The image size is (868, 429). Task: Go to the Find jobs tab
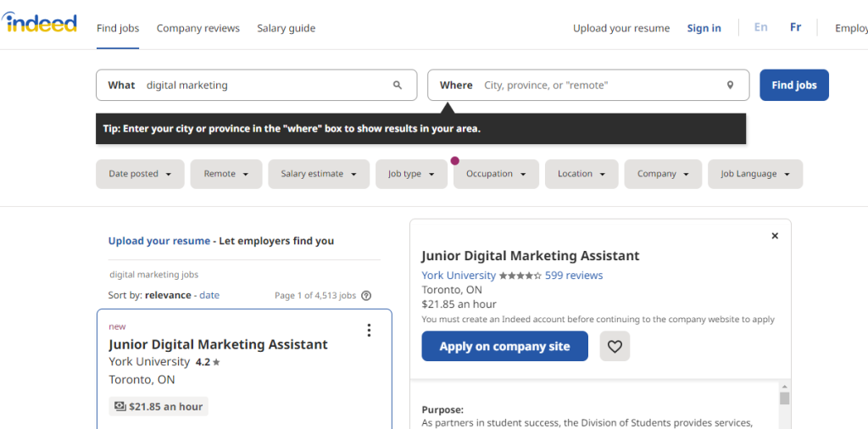coord(118,28)
